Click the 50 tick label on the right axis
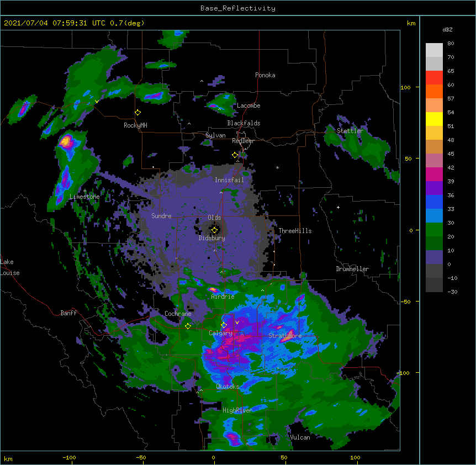This screenshot has height=465, width=476. coord(408,158)
